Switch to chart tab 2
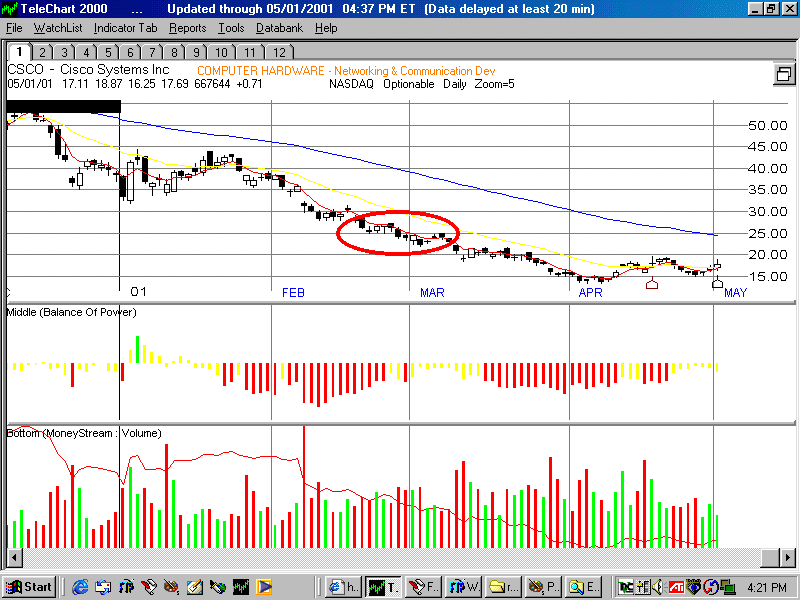The image size is (800, 600). point(42,53)
